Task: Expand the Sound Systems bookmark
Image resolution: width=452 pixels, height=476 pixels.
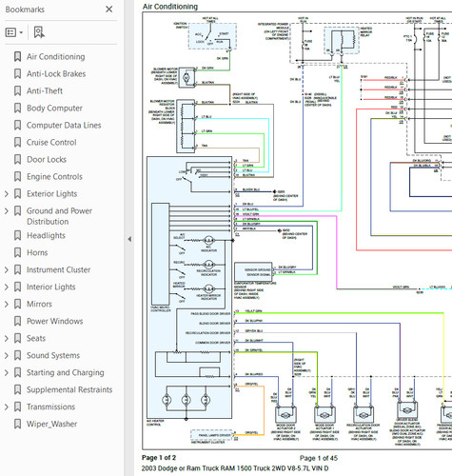Action: tap(7, 355)
